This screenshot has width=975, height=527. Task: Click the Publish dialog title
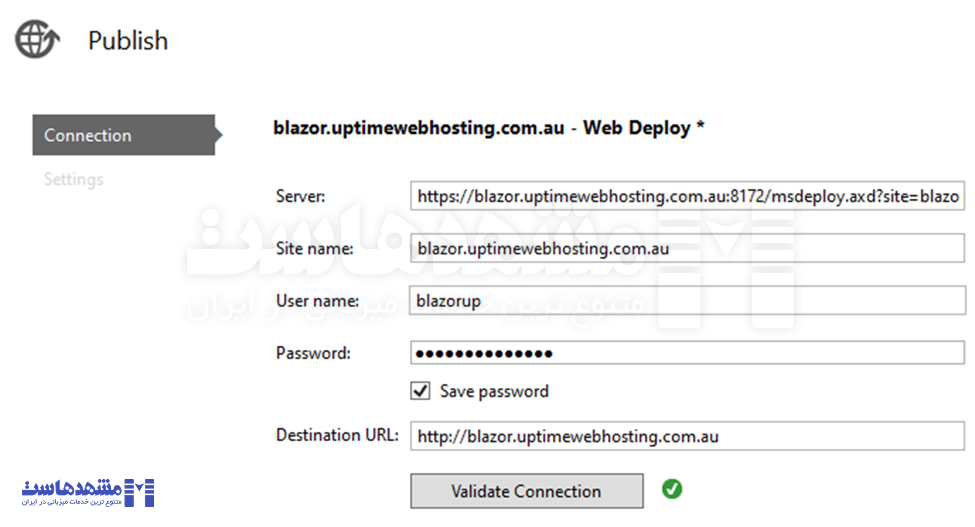point(128,41)
